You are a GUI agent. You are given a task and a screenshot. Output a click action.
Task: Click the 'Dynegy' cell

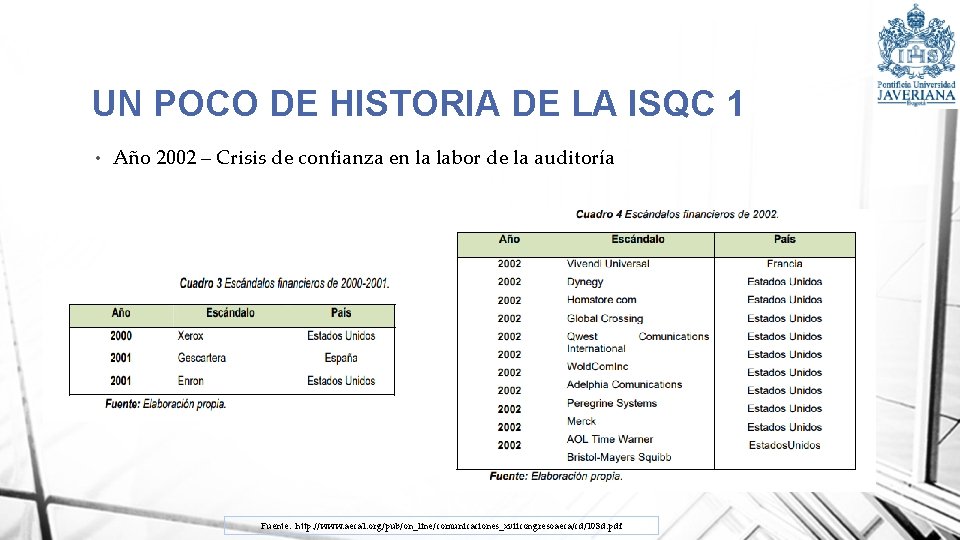pyautogui.click(x=585, y=282)
